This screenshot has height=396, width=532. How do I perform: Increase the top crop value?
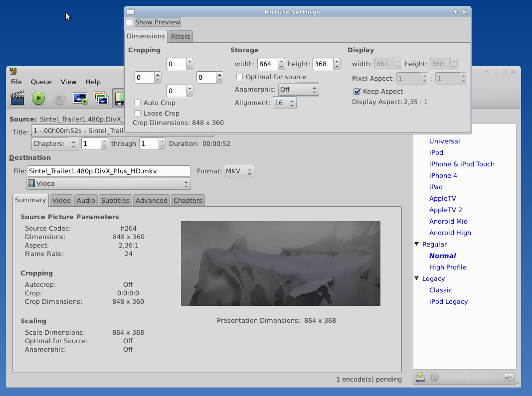pyautogui.click(x=189, y=61)
